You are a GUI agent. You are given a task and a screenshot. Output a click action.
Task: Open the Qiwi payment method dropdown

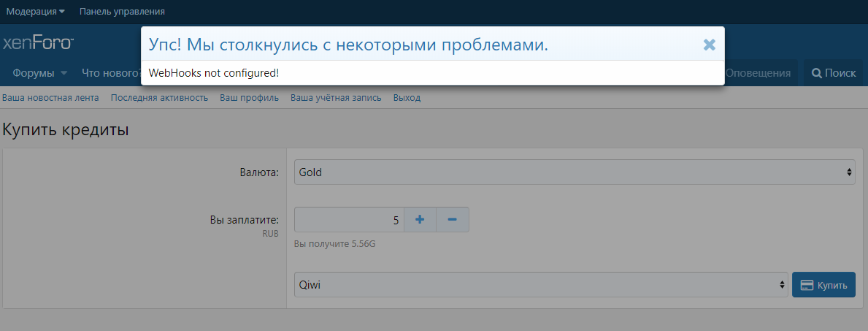tap(540, 284)
